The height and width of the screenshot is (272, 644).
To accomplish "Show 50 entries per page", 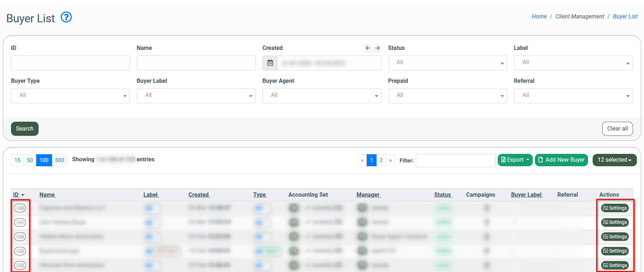I will (x=30, y=160).
